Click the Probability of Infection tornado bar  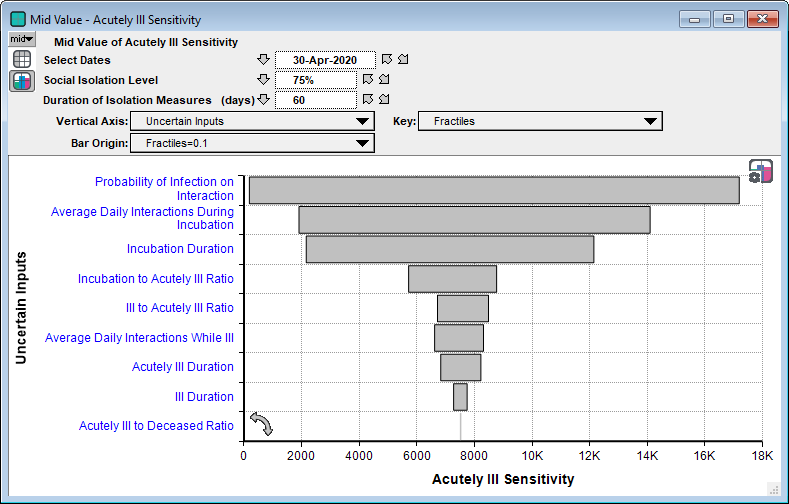(x=494, y=190)
